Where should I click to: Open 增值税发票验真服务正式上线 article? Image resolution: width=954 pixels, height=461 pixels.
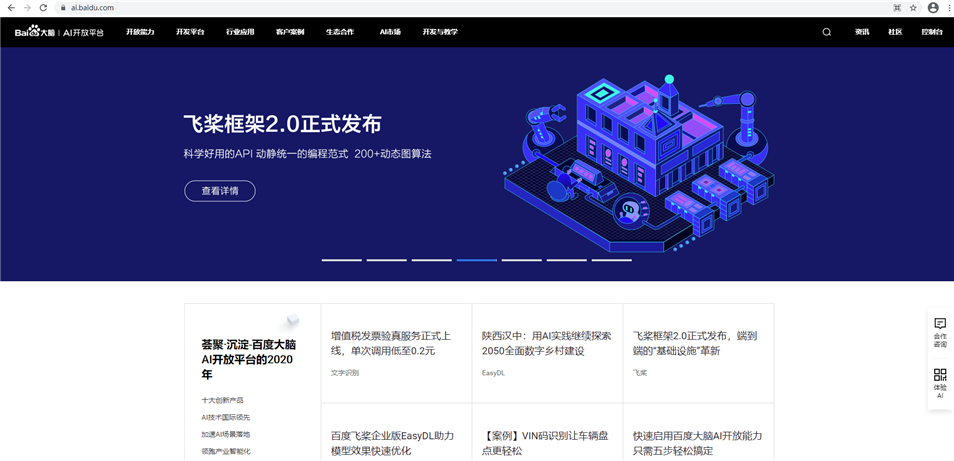pyautogui.click(x=391, y=343)
